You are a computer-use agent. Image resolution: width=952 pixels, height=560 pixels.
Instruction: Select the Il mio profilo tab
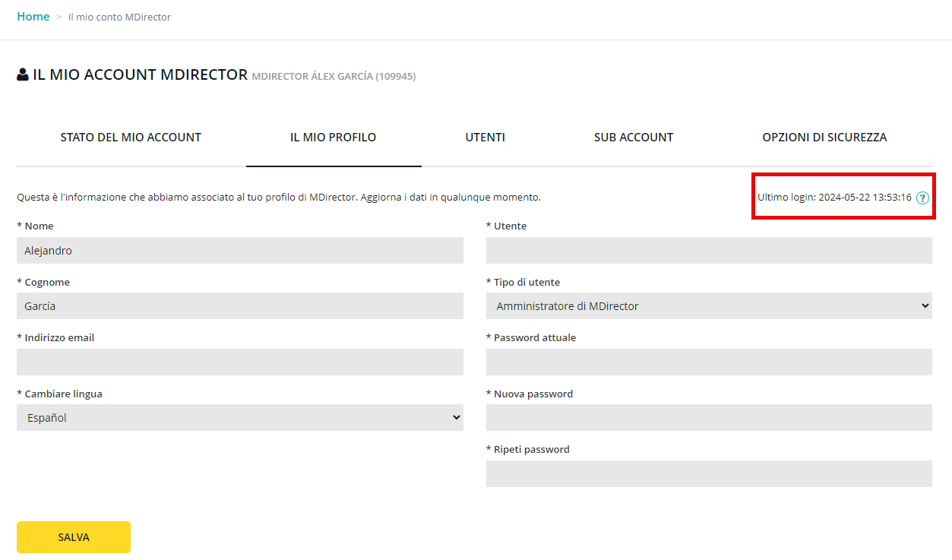(333, 138)
